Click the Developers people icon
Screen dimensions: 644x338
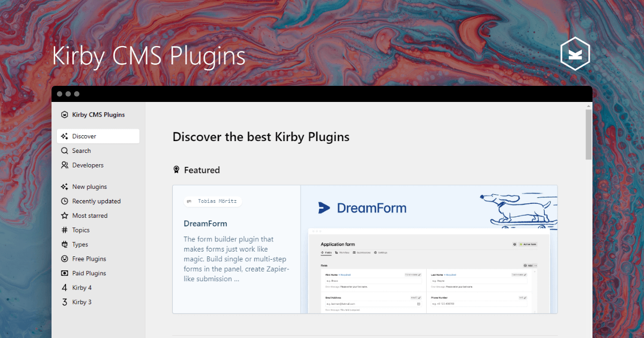click(x=65, y=165)
